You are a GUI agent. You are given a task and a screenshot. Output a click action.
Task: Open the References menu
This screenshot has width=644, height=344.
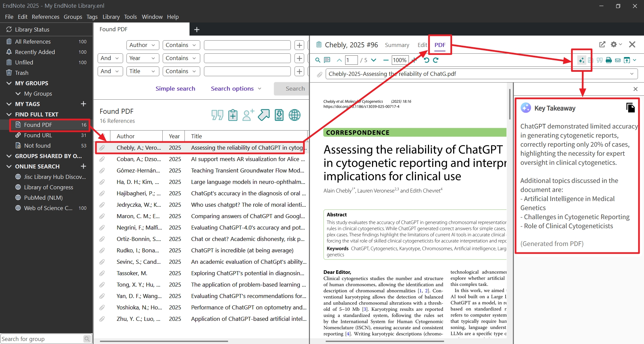(45, 17)
